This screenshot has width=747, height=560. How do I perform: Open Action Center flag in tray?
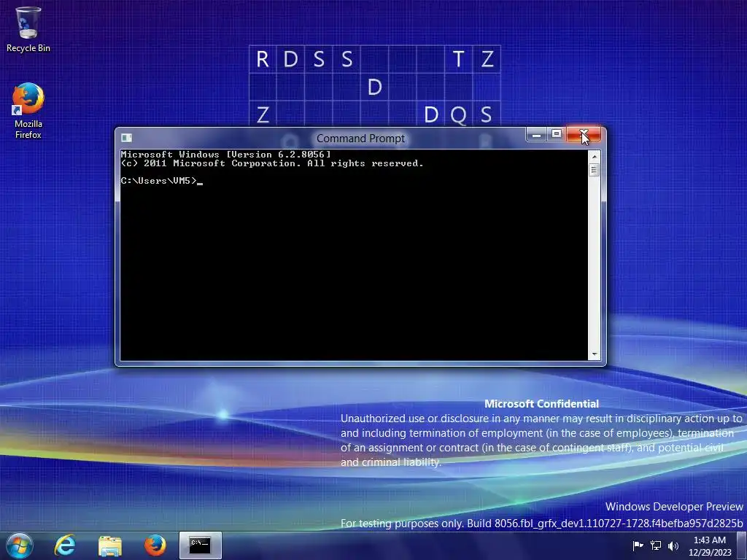[x=638, y=545]
